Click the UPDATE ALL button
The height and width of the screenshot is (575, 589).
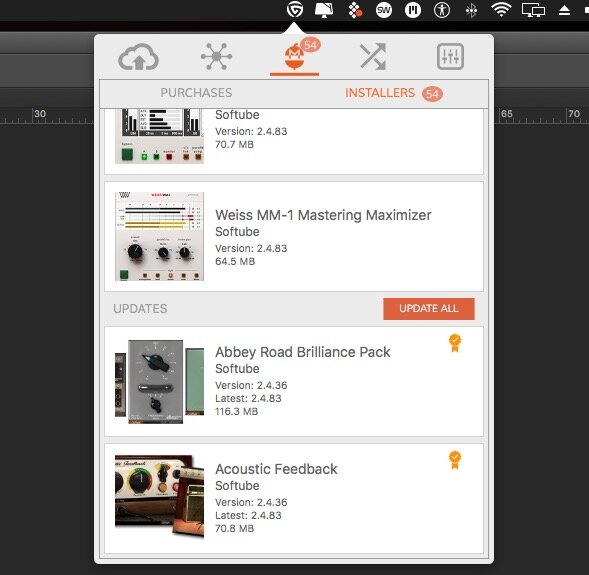[x=429, y=309]
